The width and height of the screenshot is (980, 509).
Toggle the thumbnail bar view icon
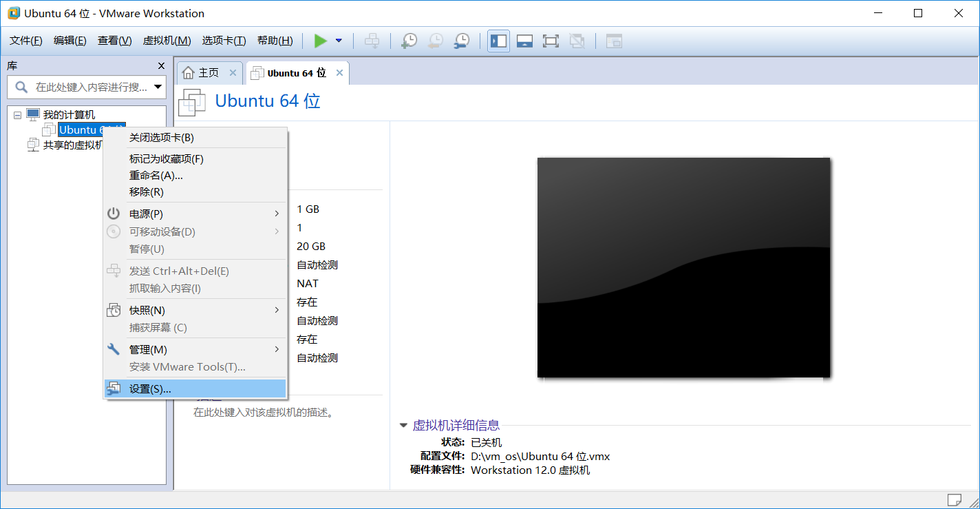[524, 41]
